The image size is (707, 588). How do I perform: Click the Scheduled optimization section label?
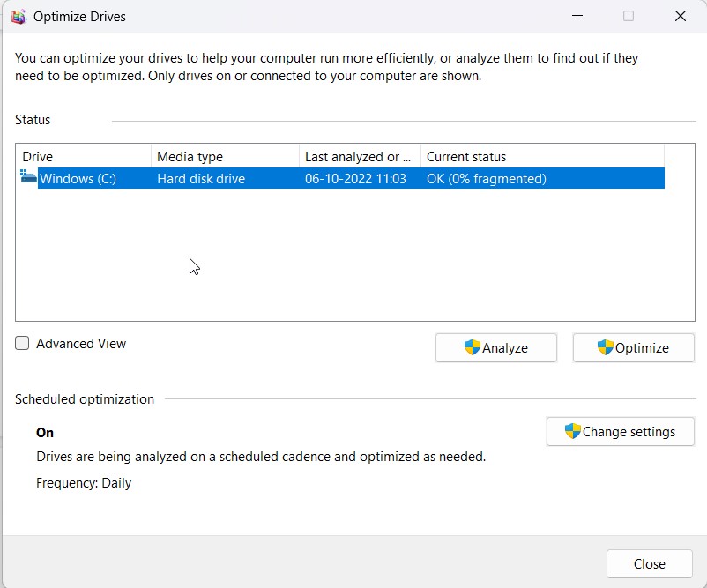click(x=84, y=398)
